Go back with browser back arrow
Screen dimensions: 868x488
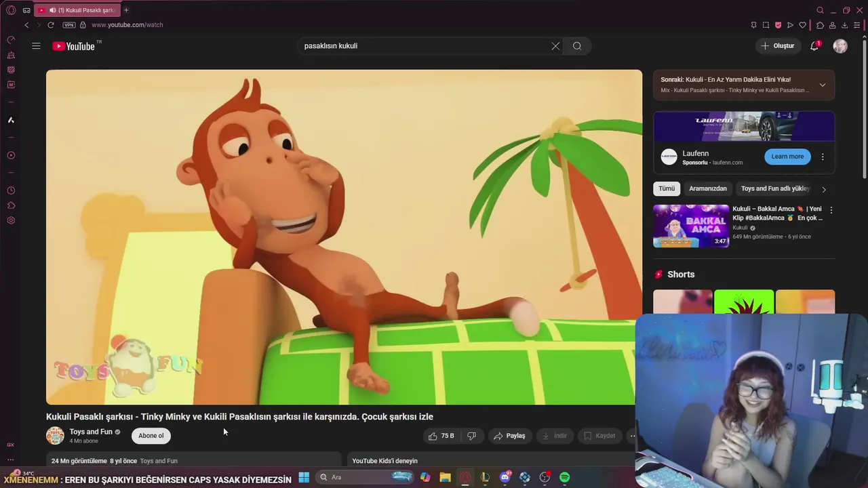26,25
